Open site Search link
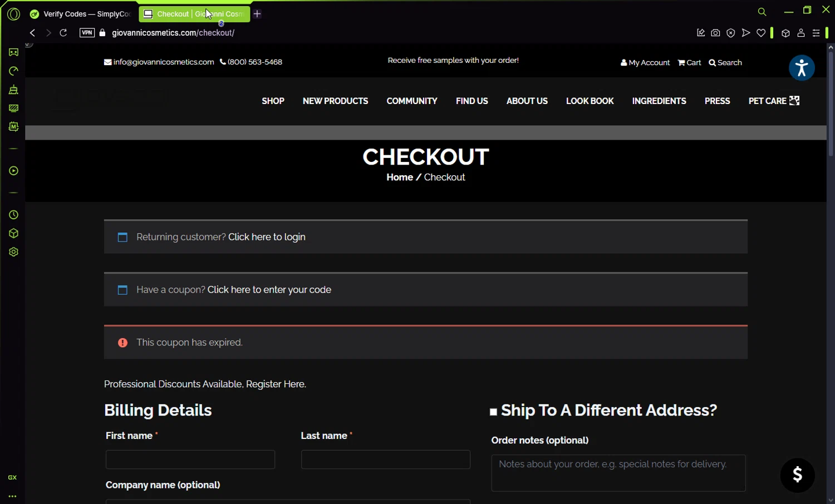This screenshot has height=504, width=835. 725,62
